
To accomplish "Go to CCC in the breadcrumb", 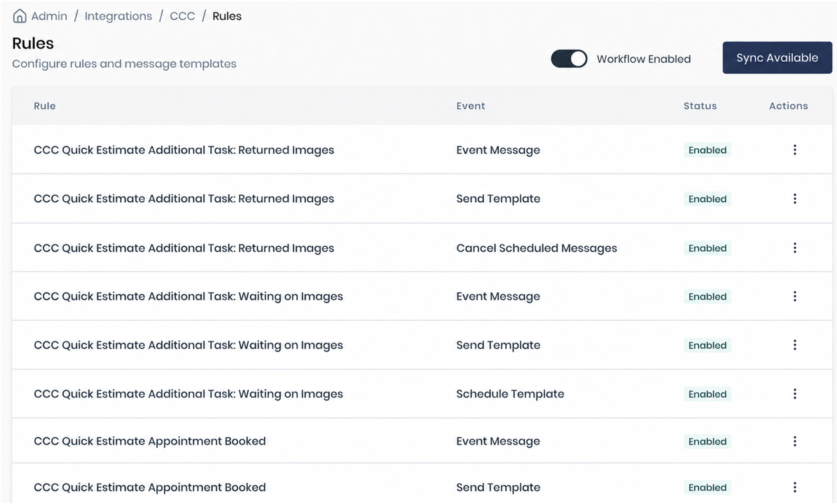I will coord(182,16).
